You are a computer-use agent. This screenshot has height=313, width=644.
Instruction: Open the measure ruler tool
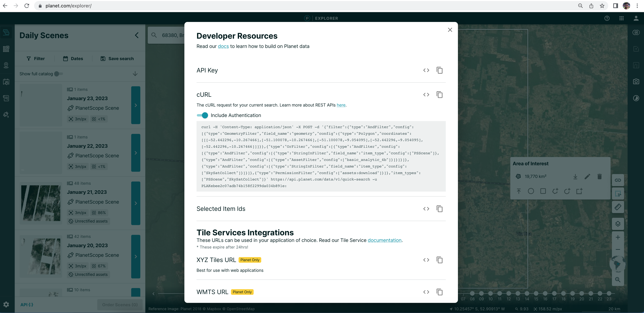click(618, 207)
